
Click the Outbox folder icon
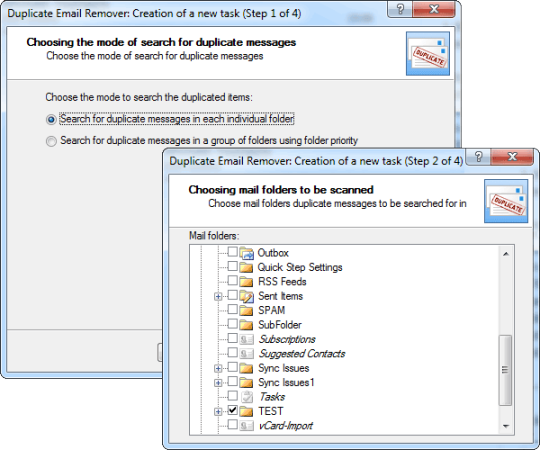pyautogui.click(x=247, y=253)
